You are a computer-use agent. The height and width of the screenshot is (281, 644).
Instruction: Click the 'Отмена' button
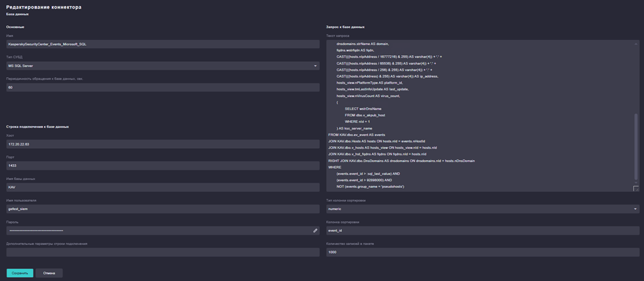tap(49, 273)
